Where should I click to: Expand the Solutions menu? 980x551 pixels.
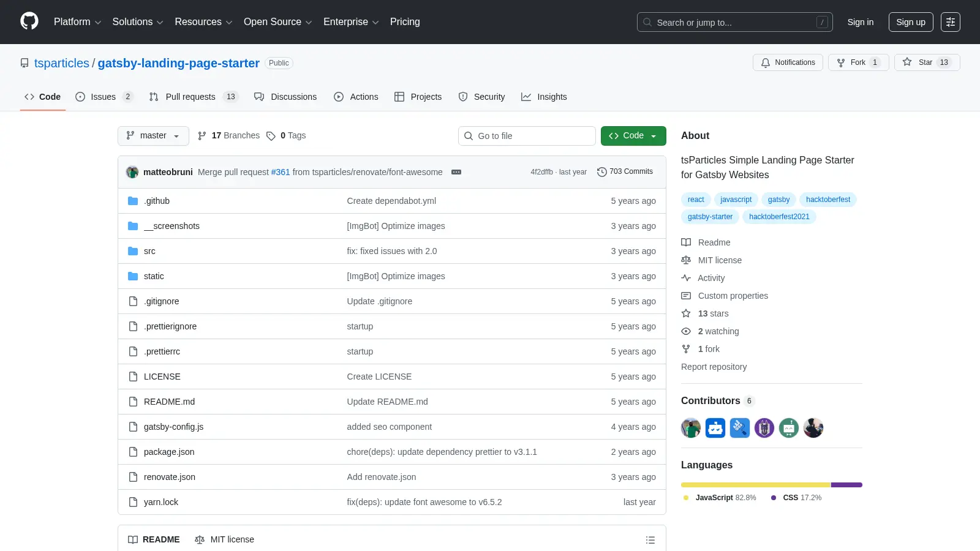(x=138, y=22)
